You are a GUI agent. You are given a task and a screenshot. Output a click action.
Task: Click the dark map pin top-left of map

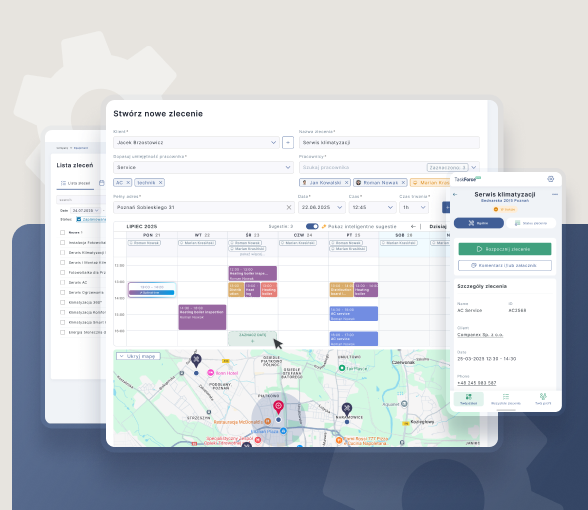[x=196, y=360]
